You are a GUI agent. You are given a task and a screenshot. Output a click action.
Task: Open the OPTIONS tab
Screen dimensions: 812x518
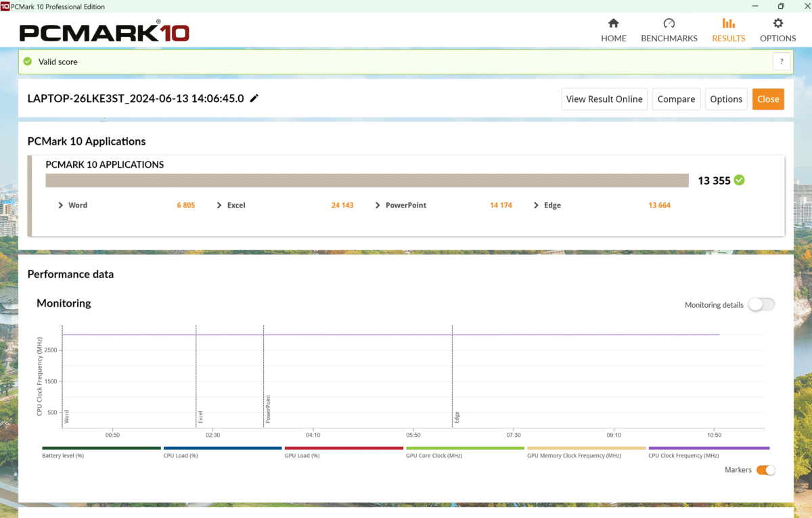[777, 30]
